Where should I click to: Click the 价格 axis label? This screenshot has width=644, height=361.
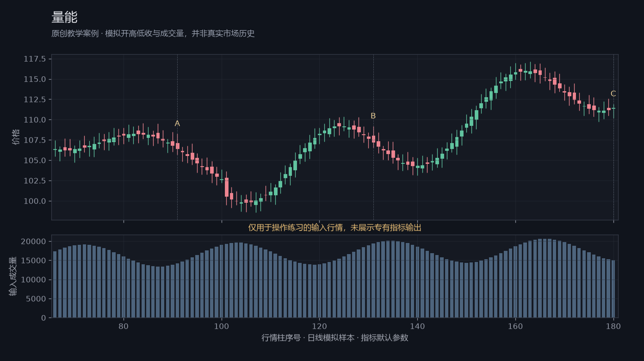click(16, 137)
